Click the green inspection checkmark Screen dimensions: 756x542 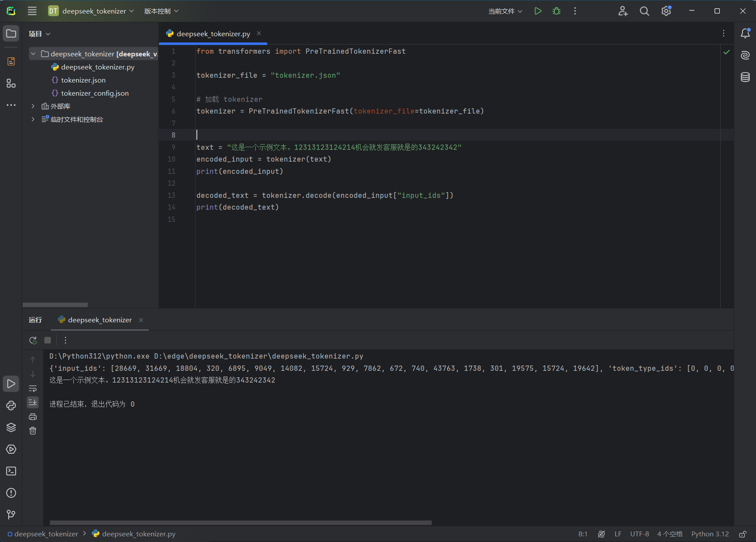coord(726,52)
